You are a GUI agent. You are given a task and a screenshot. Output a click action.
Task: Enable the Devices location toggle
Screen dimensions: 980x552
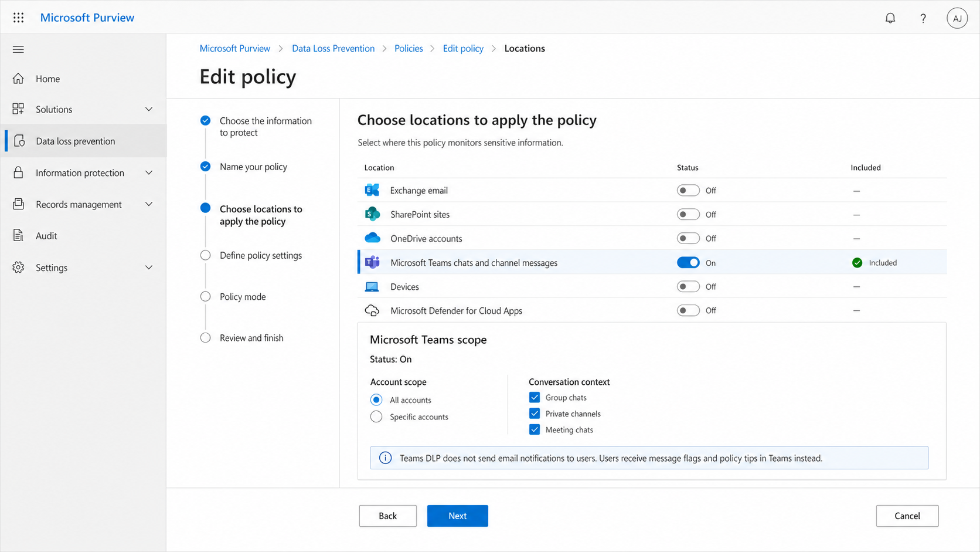click(x=688, y=287)
